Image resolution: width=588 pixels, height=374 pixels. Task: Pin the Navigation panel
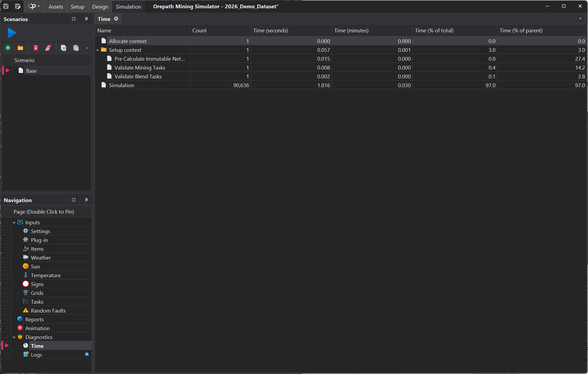click(x=86, y=200)
